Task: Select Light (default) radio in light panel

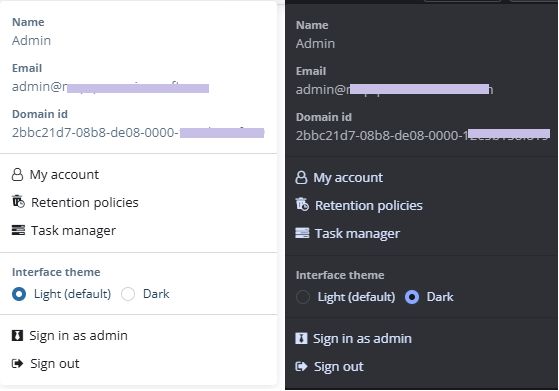Action: click(19, 294)
